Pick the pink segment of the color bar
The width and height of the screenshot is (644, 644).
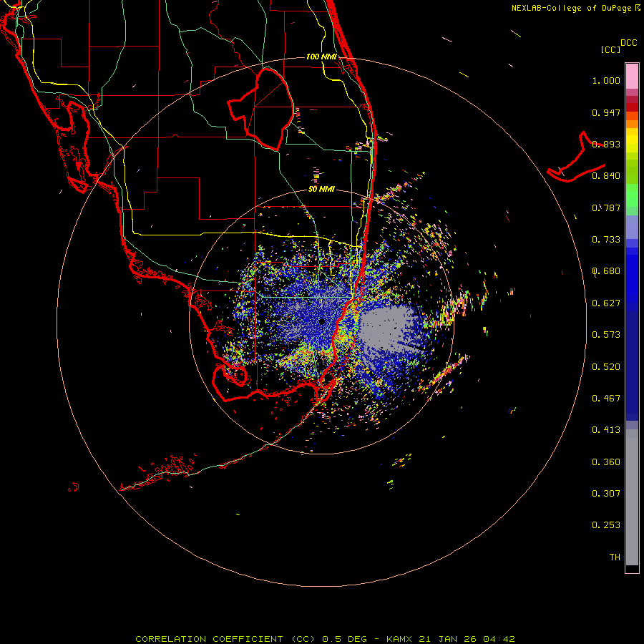coord(632,77)
